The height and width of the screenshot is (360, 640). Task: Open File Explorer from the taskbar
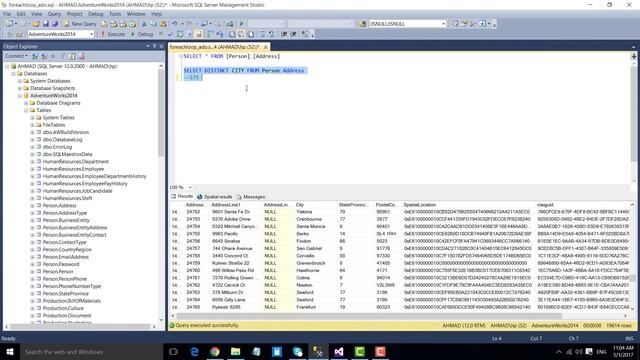click(x=236, y=352)
